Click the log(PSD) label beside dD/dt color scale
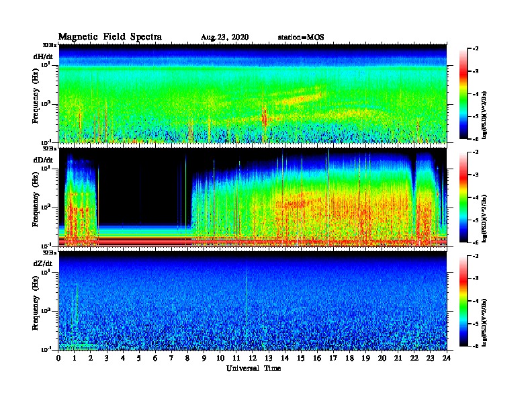 (484, 218)
